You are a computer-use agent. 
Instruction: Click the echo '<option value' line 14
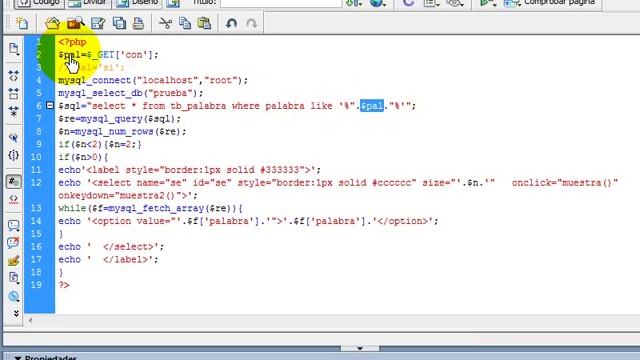pos(248,221)
